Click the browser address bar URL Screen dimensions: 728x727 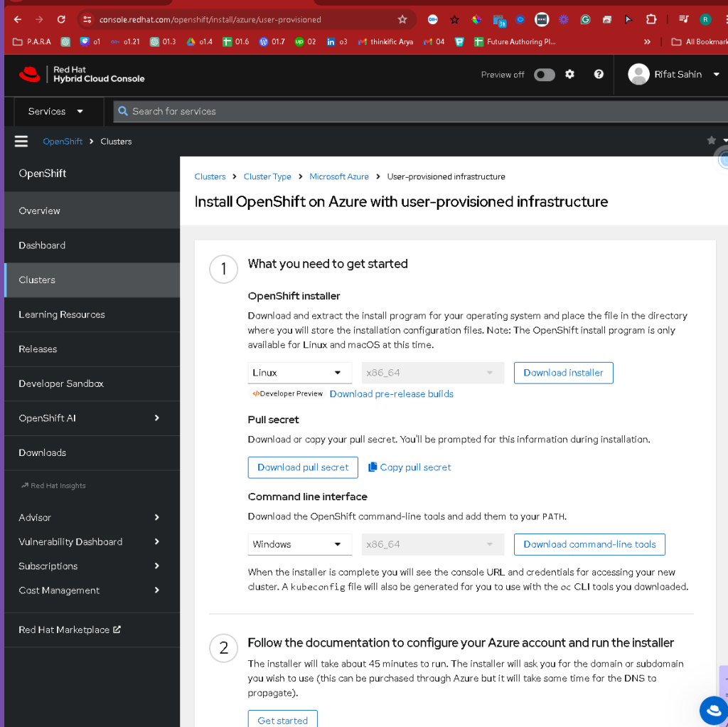(x=210, y=19)
